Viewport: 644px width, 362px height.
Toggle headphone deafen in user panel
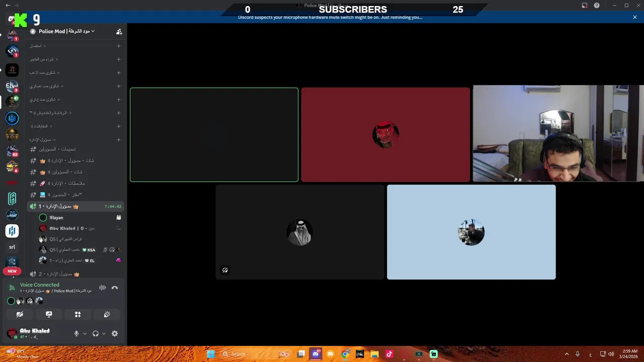tap(96, 334)
